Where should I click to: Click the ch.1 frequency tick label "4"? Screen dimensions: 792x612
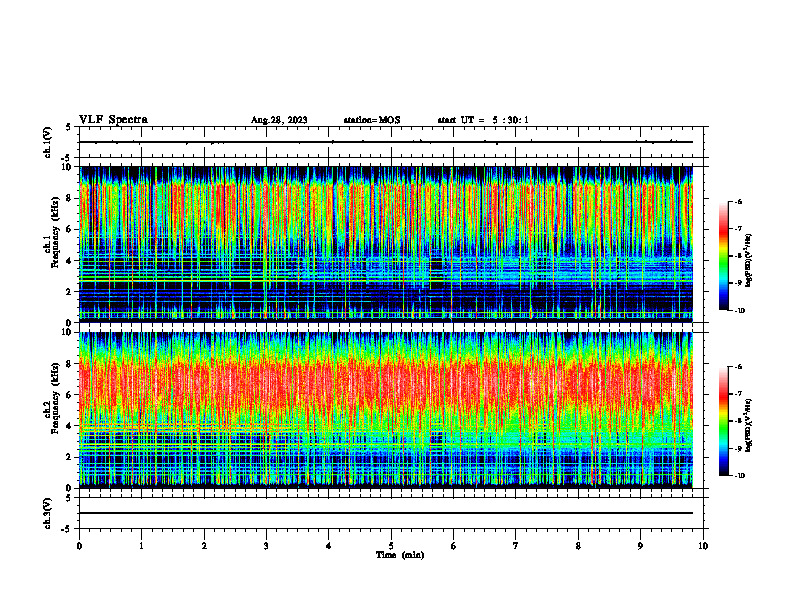pyautogui.click(x=70, y=261)
